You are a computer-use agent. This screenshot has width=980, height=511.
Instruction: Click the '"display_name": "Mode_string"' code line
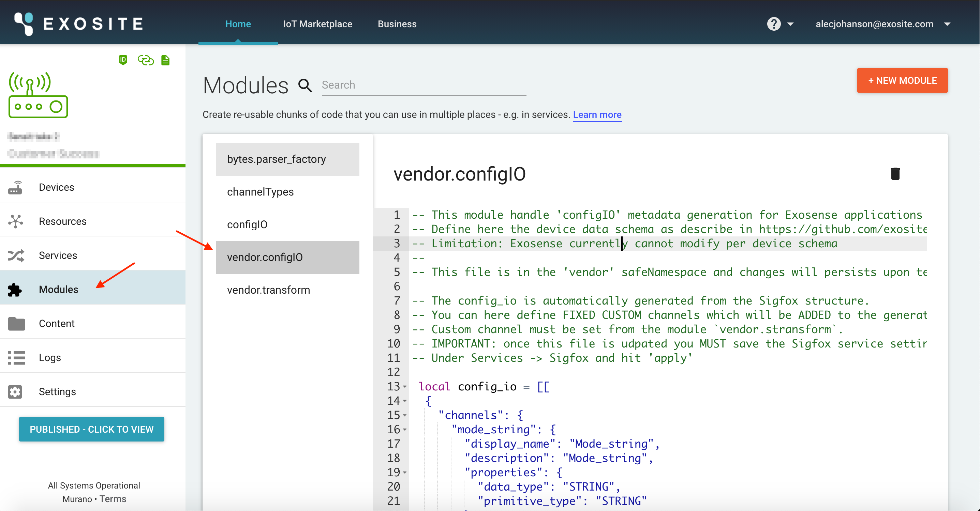click(562, 444)
